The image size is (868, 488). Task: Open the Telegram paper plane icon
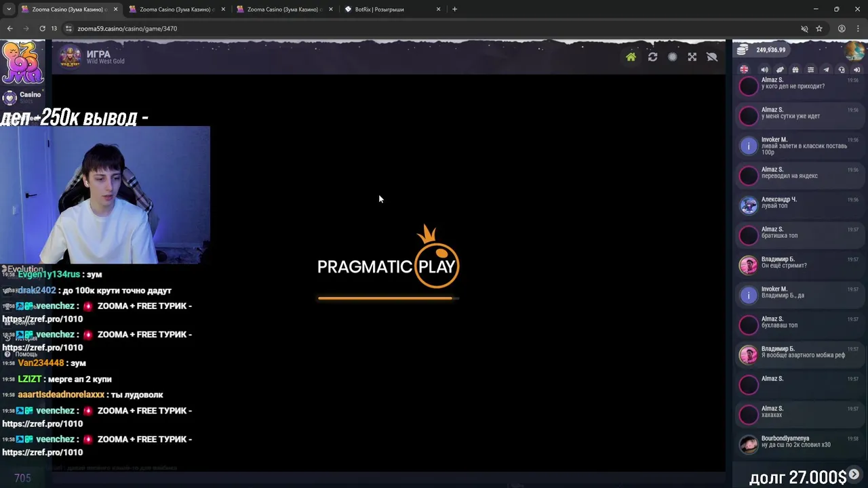point(826,70)
